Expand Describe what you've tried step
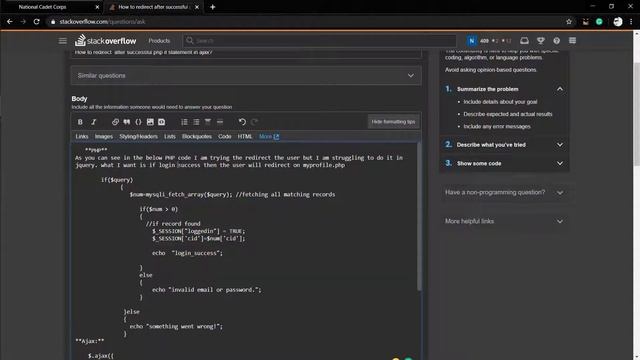 pyautogui.click(x=560, y=145)
